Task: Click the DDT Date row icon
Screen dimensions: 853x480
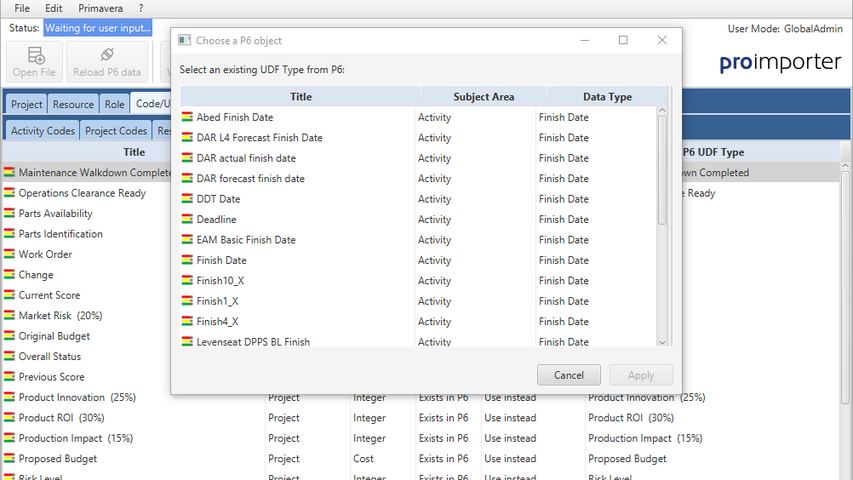Action: pyautogui.click(x=187, y=199)
